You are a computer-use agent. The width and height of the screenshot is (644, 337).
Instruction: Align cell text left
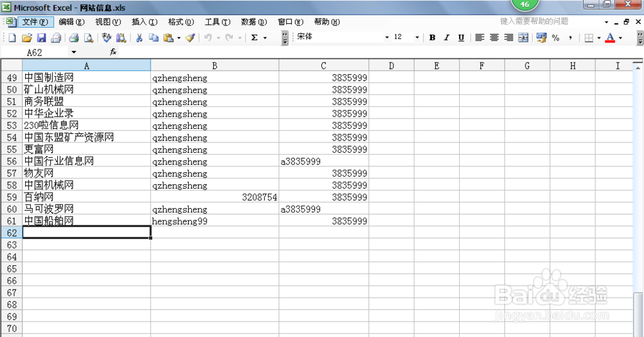point(479,38)
